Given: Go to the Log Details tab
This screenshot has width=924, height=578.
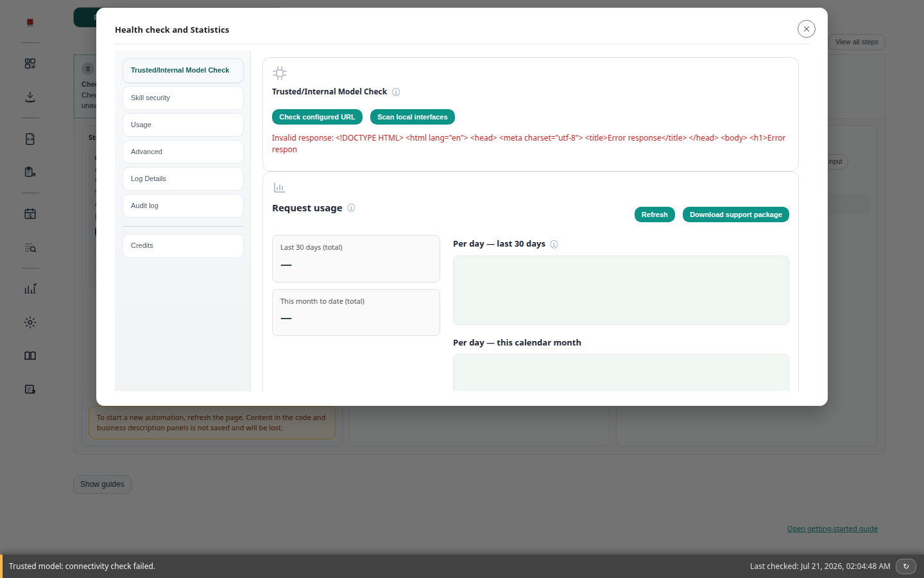Looking at the screenshot, I should [183, 179].
